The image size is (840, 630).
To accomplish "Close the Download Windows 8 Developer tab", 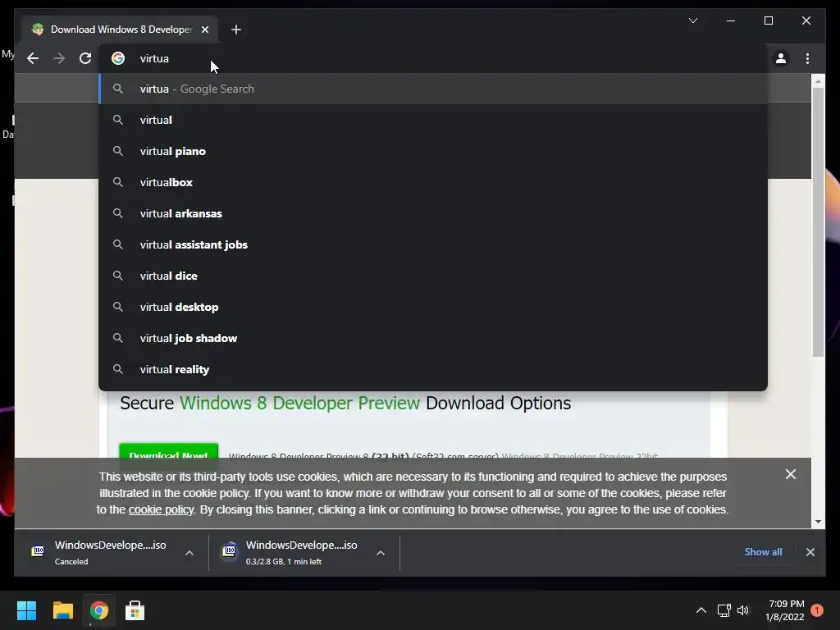I will tap(204, 30).
